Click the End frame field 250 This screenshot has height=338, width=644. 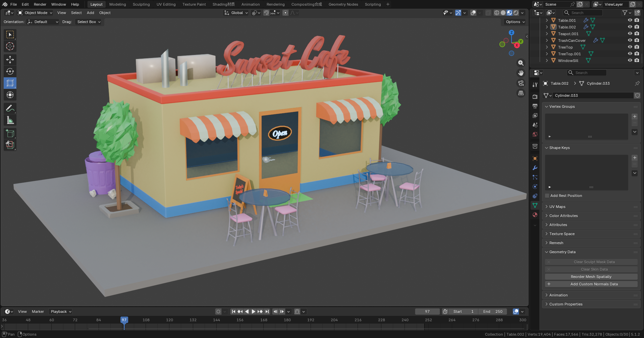[493, 312]
